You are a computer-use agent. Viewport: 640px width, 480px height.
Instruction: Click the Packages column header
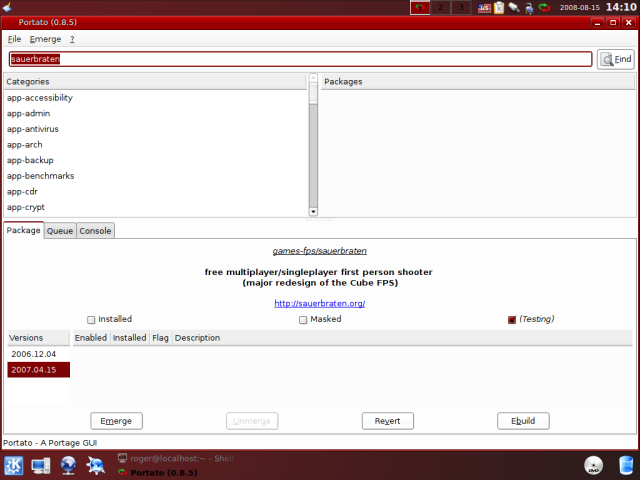478,82
